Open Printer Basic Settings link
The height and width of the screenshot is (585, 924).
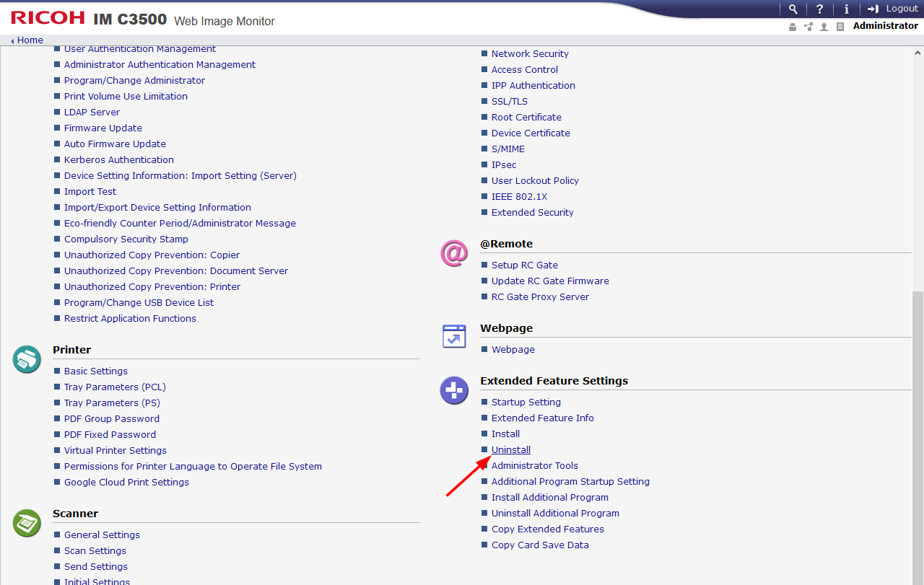(x=96, y=371)
